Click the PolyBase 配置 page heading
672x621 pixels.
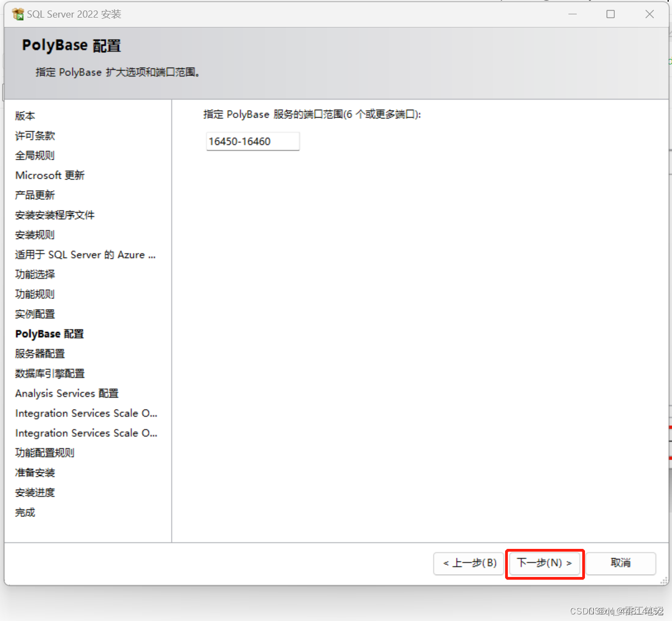coord(72,45)
